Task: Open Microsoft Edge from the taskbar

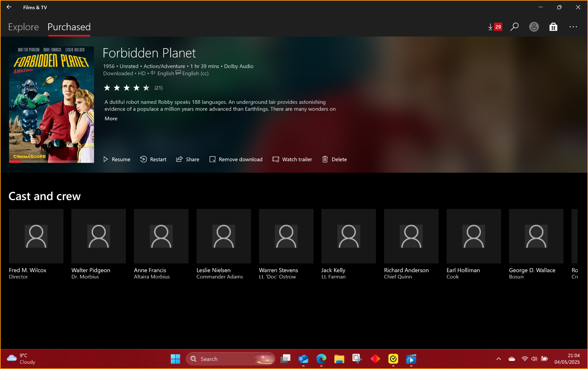Action: pos(321,359)
